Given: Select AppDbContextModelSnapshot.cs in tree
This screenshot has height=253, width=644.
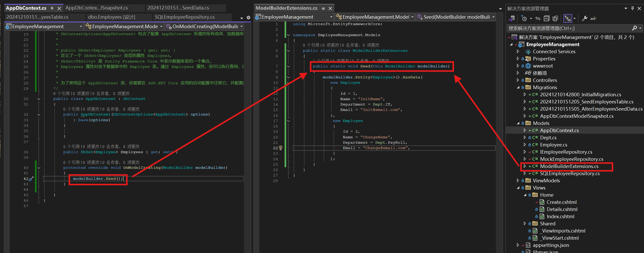Looking at the screenshot, I should click(x=577, y=116).
